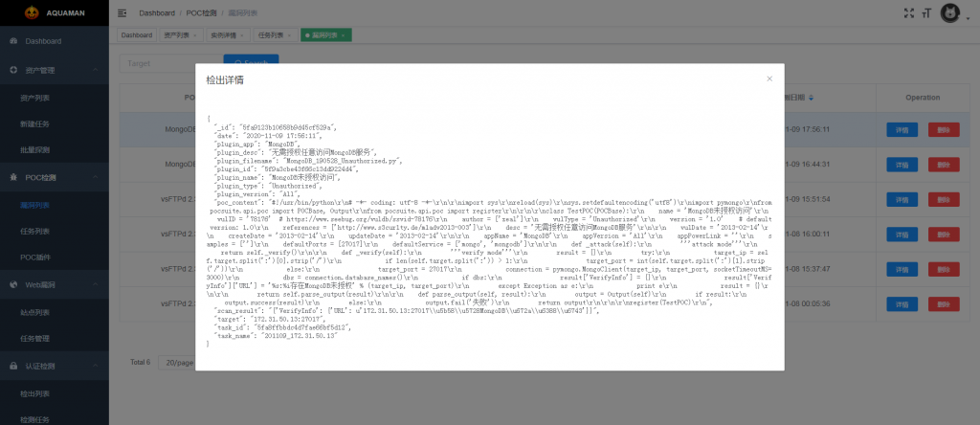The width and height of the screenshot is (980, 425).
Task: Switch to the Dashboard tag tab
Action: [137, 35]
